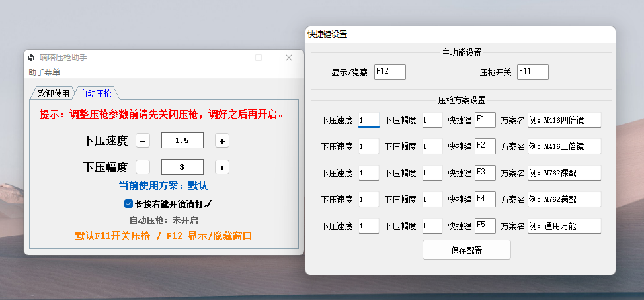Increase 下压幅度 with the plus button
644x300 pixels.
pos(222,167)
